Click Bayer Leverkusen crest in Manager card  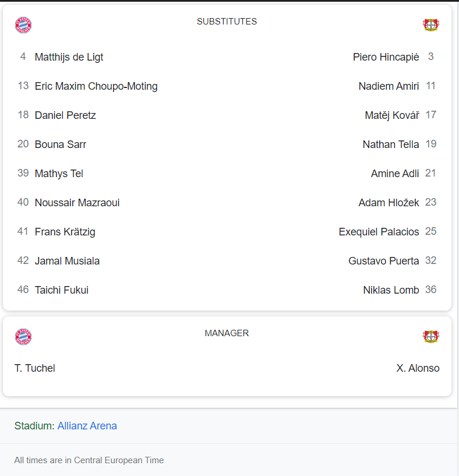[x=431, y=336]
